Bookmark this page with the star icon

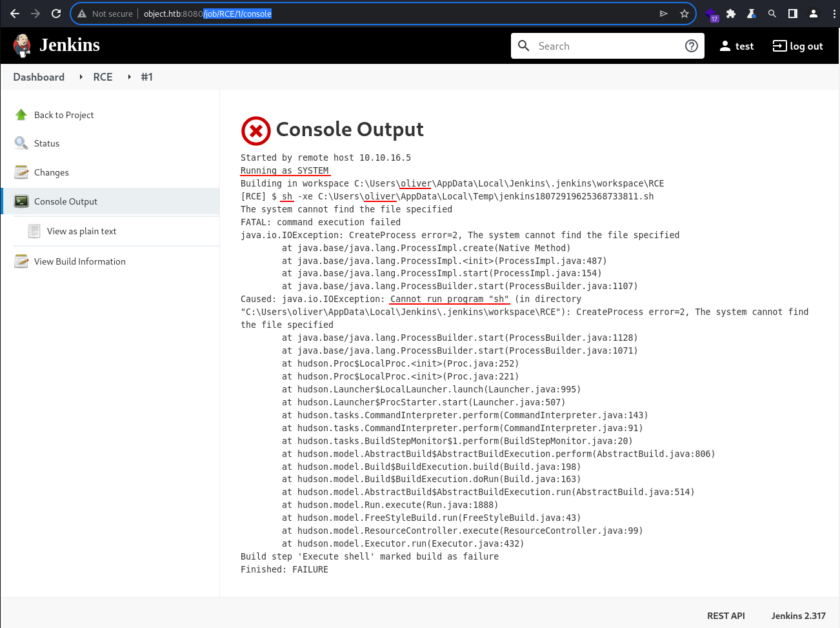(685, 14)
